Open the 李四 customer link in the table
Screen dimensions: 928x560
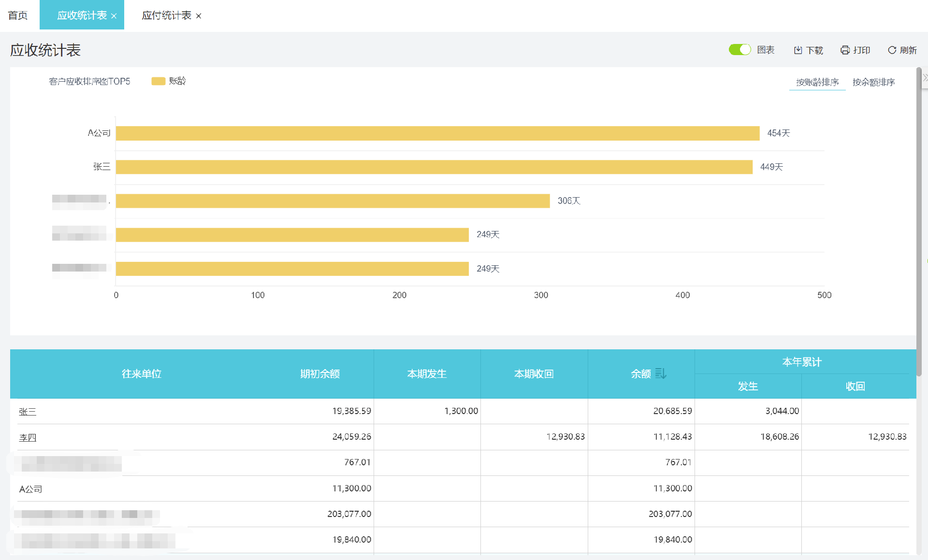(28, 438)
